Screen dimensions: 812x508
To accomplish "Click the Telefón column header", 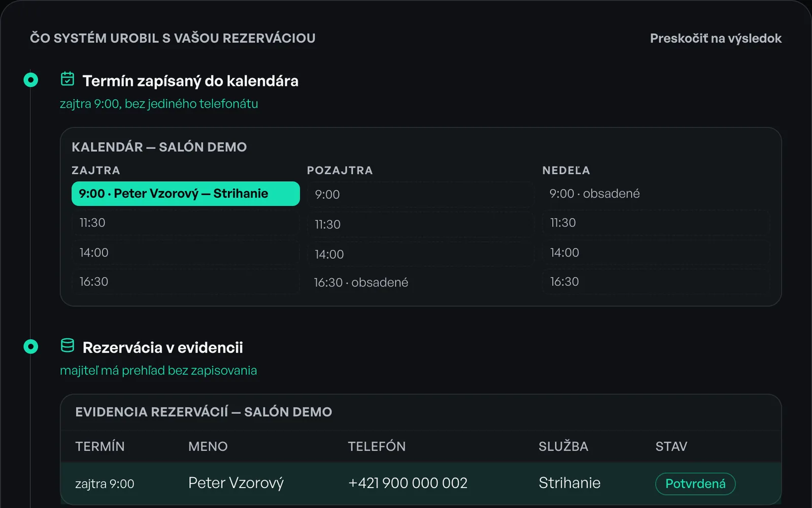I will point(377,447).
